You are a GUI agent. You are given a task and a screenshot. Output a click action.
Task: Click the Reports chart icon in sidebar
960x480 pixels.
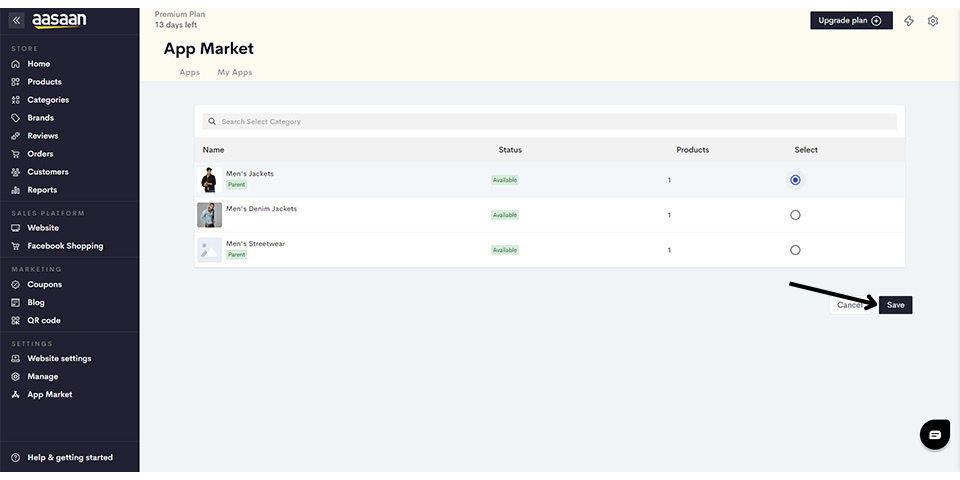click(x=16, y=190)
